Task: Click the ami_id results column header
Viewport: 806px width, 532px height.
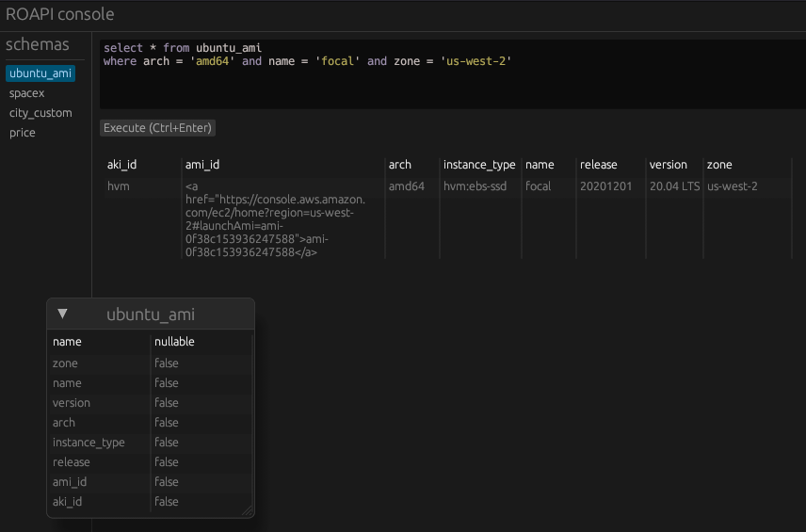Action: tap(202, 165)
